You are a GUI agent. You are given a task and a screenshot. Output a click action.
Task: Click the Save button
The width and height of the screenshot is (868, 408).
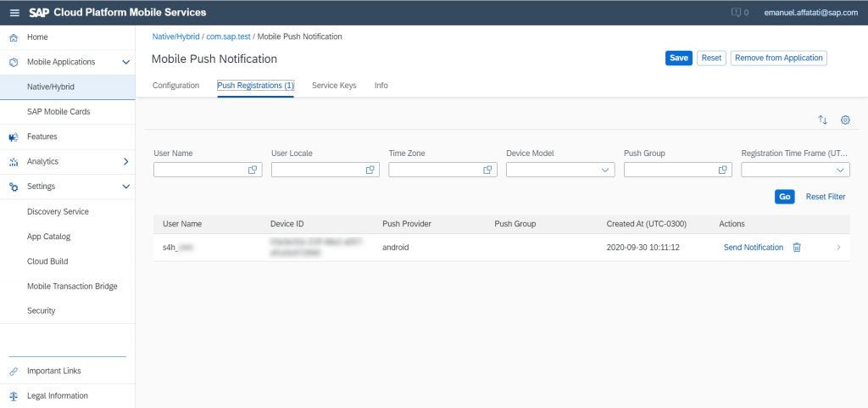click(679, 59)
